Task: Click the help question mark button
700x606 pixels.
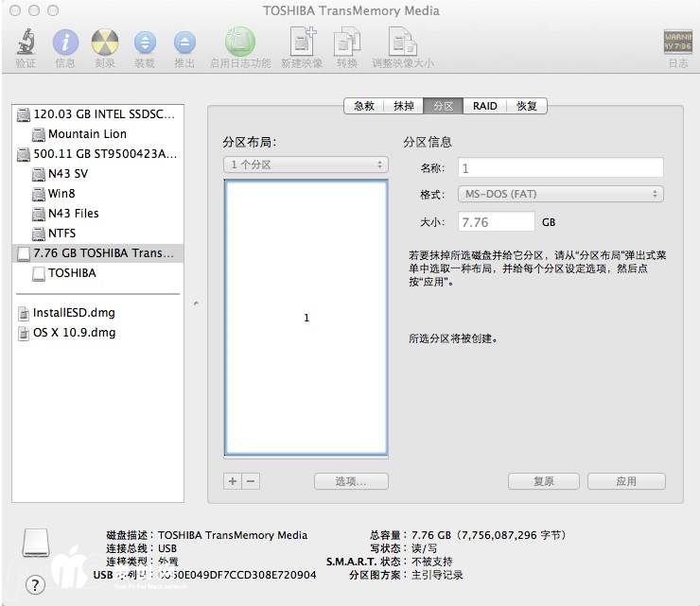Action: click(x=36, y=585)
